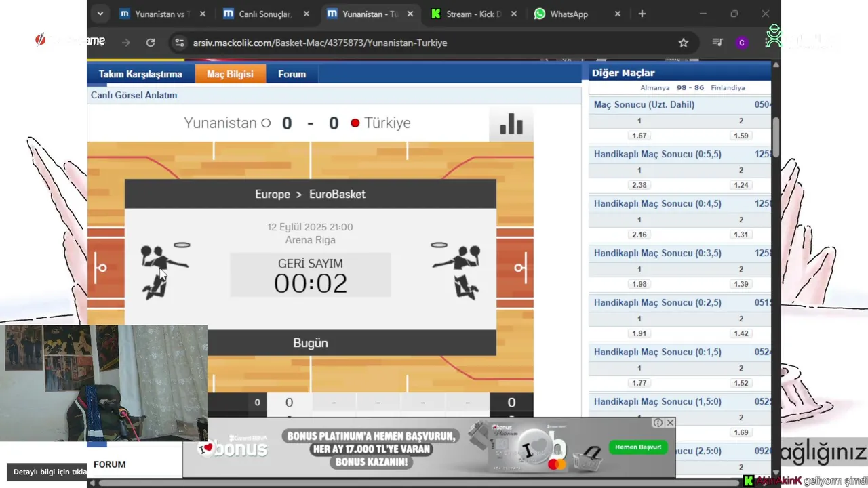Select odds 1.59 for Maç Sonucu

click(741, 136)
